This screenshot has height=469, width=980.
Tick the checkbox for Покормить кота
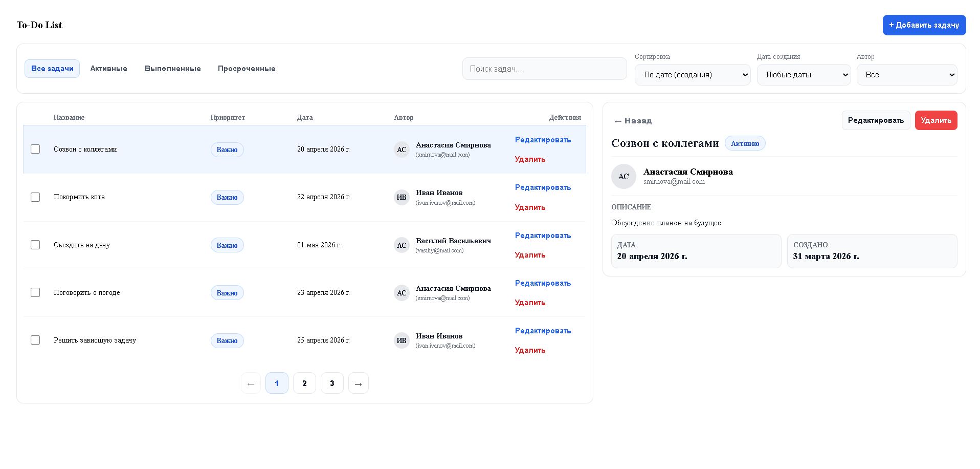[35, 197]
